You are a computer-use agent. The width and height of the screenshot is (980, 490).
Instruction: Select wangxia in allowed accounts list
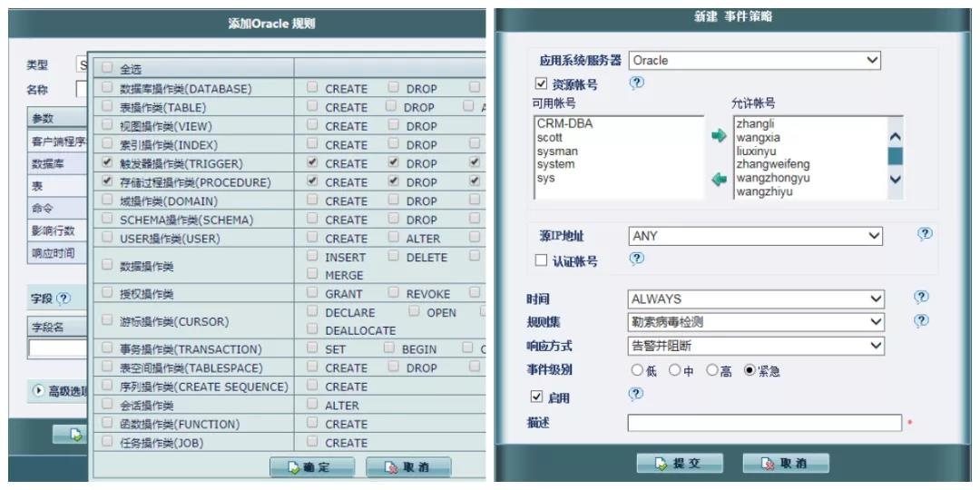pos(759,138)
